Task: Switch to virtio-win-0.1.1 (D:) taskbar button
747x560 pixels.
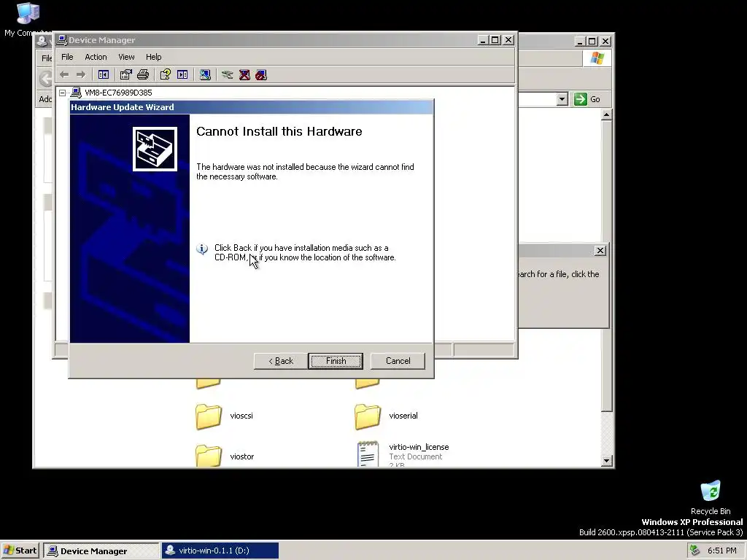Action: coord(220,551)
